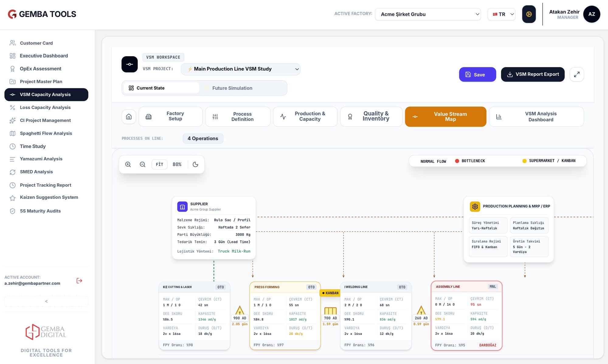This screenshot has width=608, height=364.
Task: Open Kaizen Suggestion System in the sidebar
Action: 46,198
